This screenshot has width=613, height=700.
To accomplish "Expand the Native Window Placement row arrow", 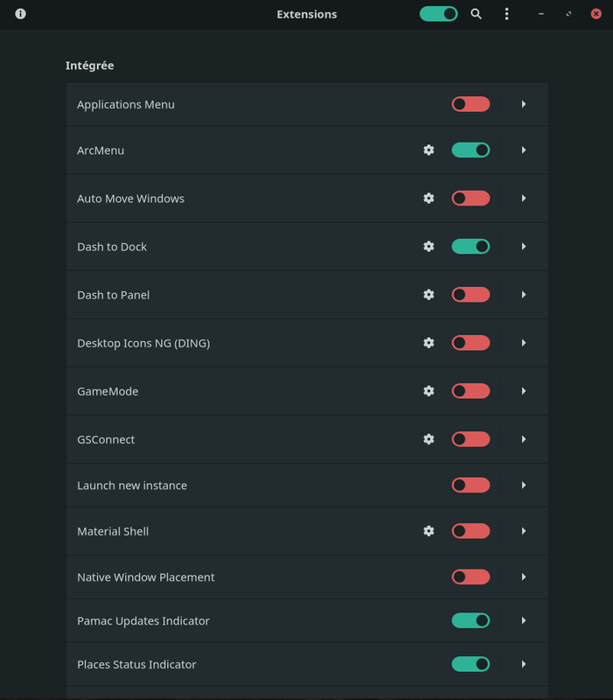I will coord(524,577).
